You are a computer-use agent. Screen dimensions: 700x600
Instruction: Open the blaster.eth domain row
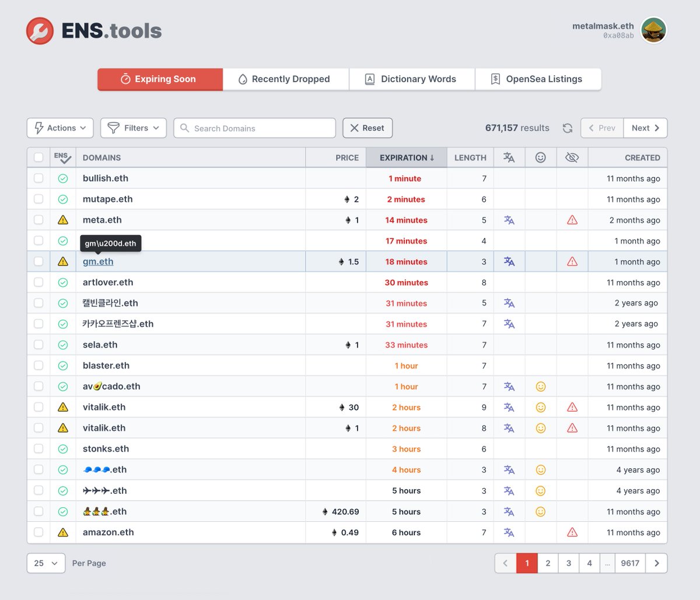[346, 366]
